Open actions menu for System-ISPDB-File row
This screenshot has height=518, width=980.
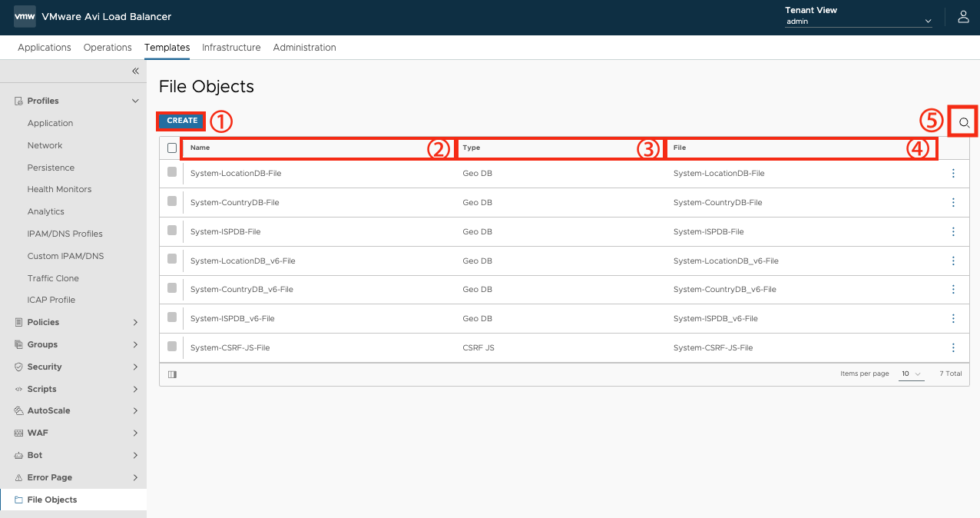(x=953, y=232)
